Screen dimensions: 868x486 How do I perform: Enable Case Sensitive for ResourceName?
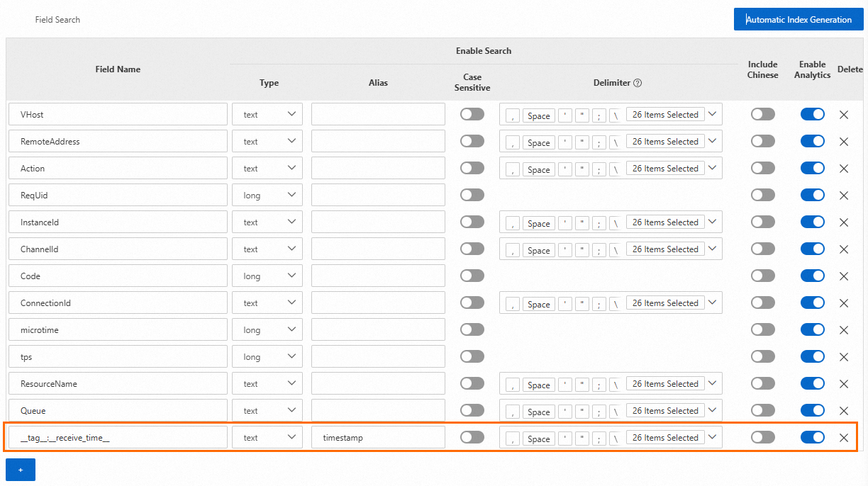(472, 383)
